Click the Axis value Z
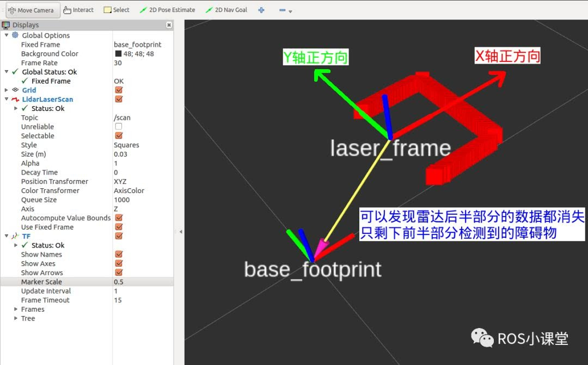The height and width of the screenshot is (365, 588). click(x=115, y=209)
